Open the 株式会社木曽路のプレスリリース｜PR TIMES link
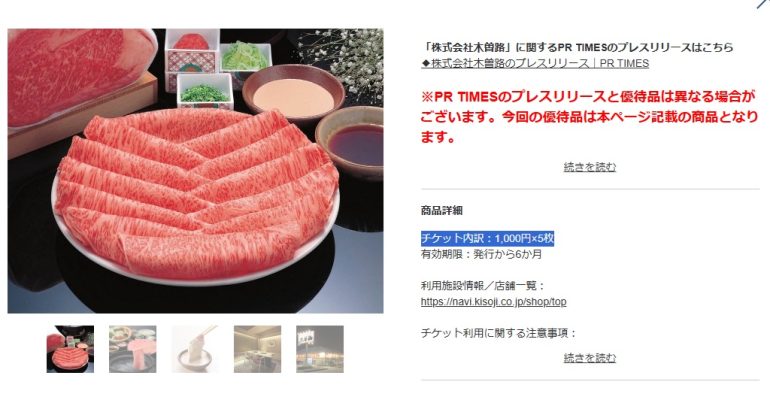 (x=535, y=63)
